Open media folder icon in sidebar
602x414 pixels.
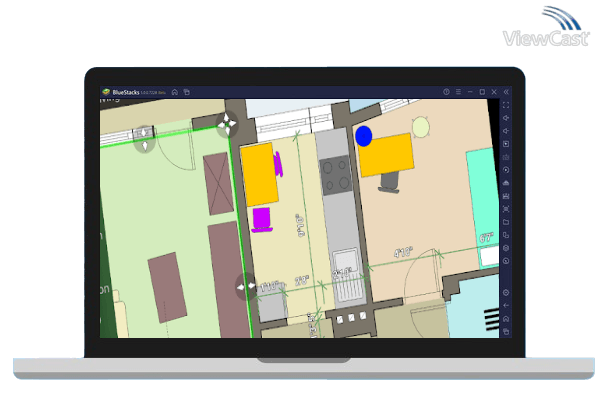[506, 222]
